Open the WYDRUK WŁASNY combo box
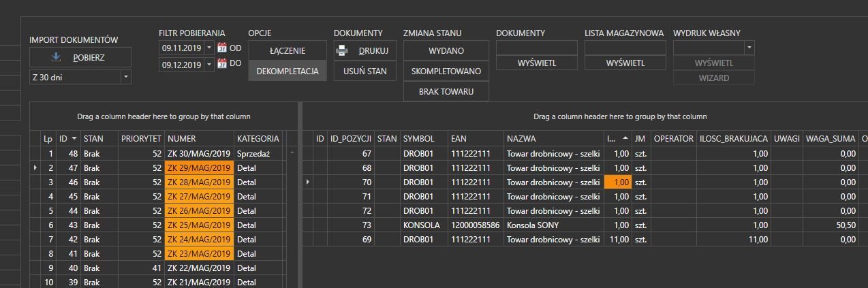This screenshot has width=868, height=288. pyautogui.click(x=749, y=48)
